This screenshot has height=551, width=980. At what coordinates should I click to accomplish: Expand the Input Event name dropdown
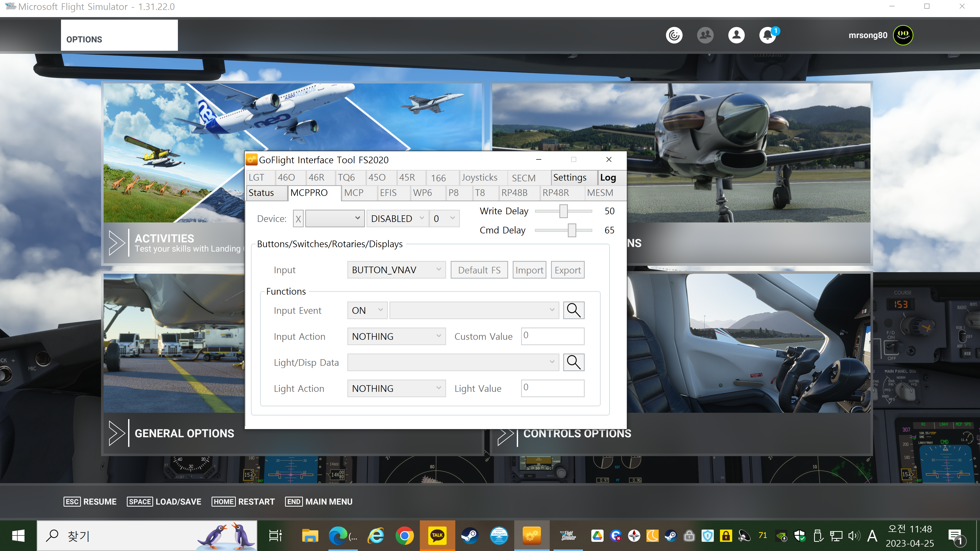474,310
